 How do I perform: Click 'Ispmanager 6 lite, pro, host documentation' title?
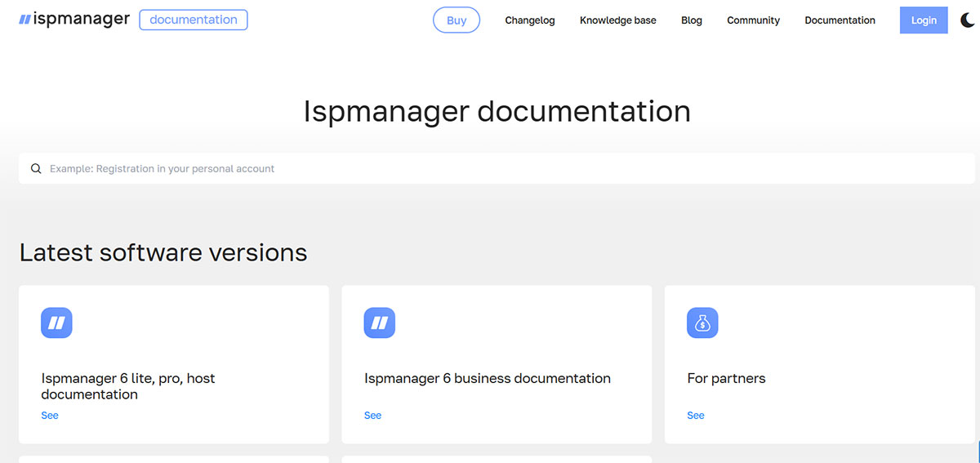pos(128,386)
